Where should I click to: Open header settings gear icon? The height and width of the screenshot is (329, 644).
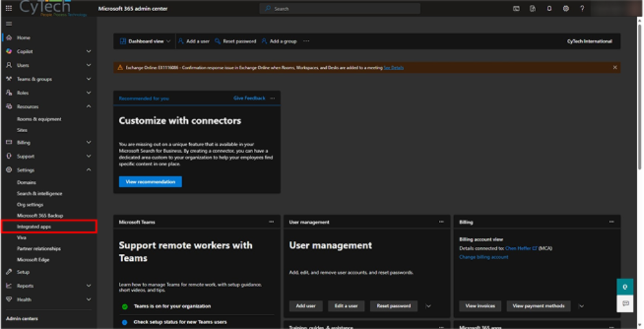coord(566,9)
